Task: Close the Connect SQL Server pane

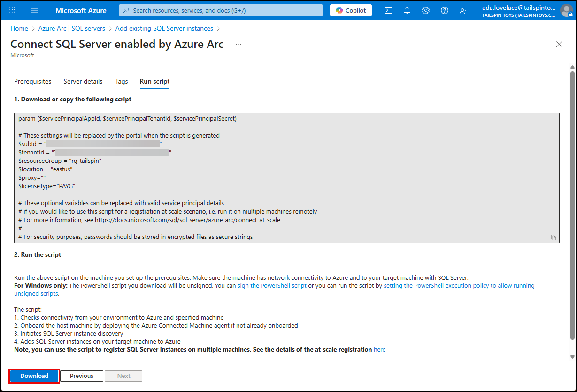Action: pos(559,44)
